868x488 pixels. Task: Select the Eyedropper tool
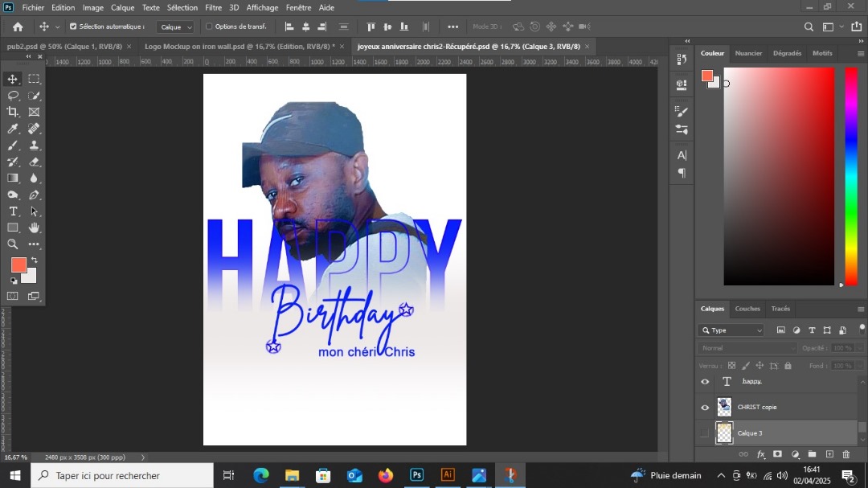click(x=13, y=129)
